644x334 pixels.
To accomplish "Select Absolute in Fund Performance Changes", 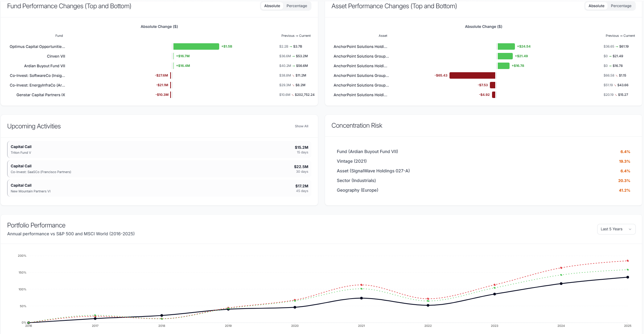I will [x=272, y=6].
